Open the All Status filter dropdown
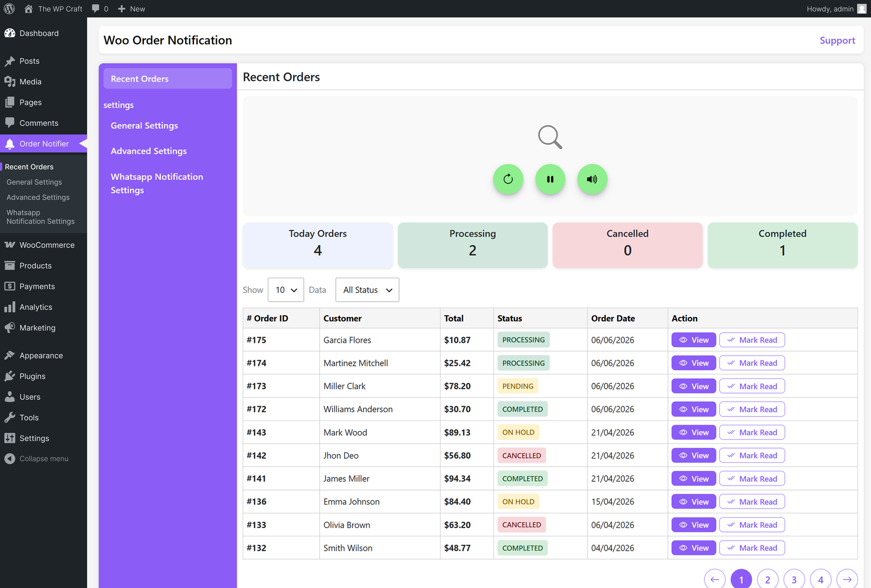 point(367,290)
